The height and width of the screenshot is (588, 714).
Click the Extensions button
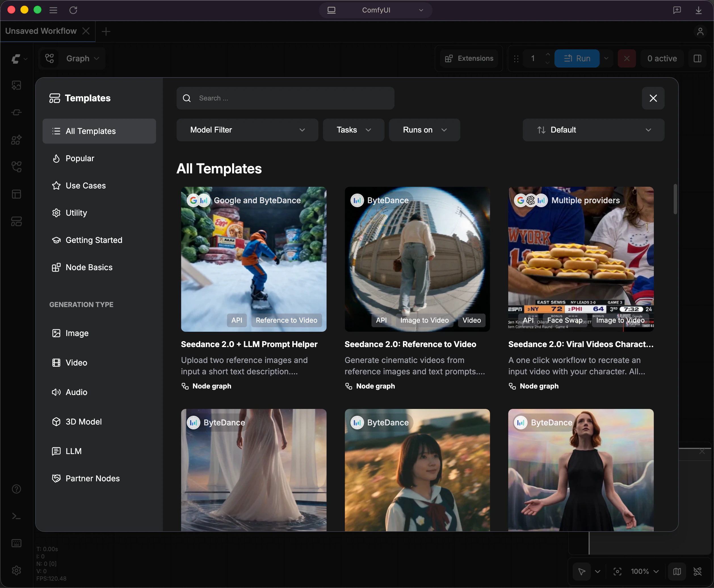click(469, 58)
